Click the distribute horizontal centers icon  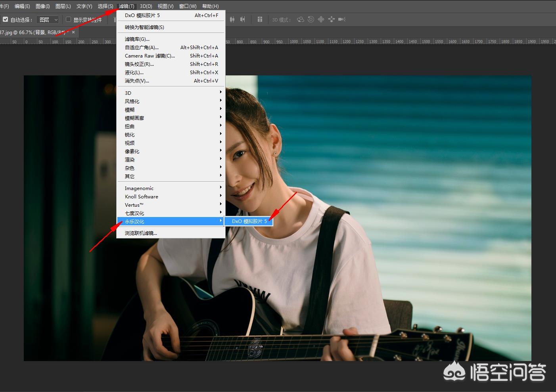click(x=232, y=19)
